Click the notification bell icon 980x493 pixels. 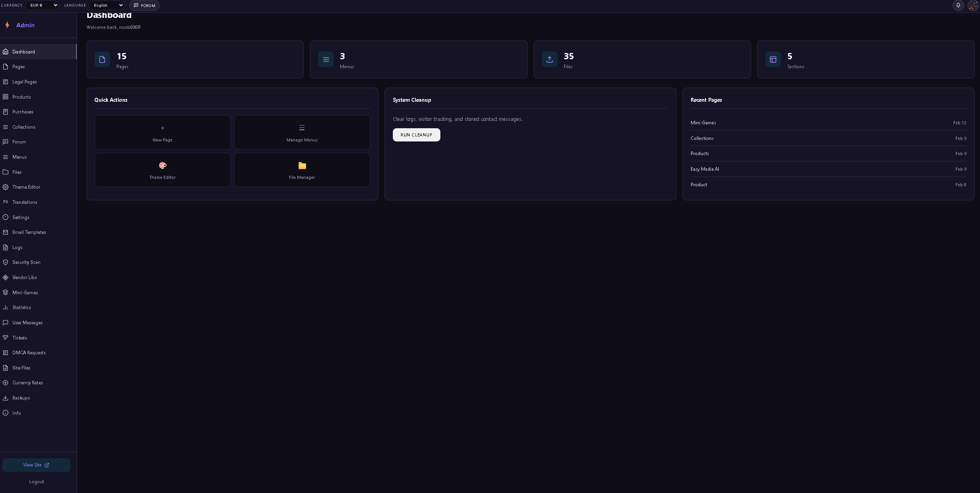[958, 5]
